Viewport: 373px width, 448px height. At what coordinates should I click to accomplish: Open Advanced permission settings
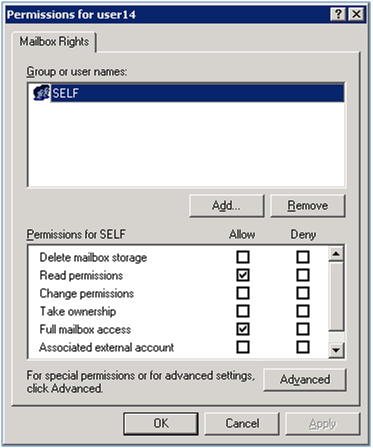pos(305,380)
